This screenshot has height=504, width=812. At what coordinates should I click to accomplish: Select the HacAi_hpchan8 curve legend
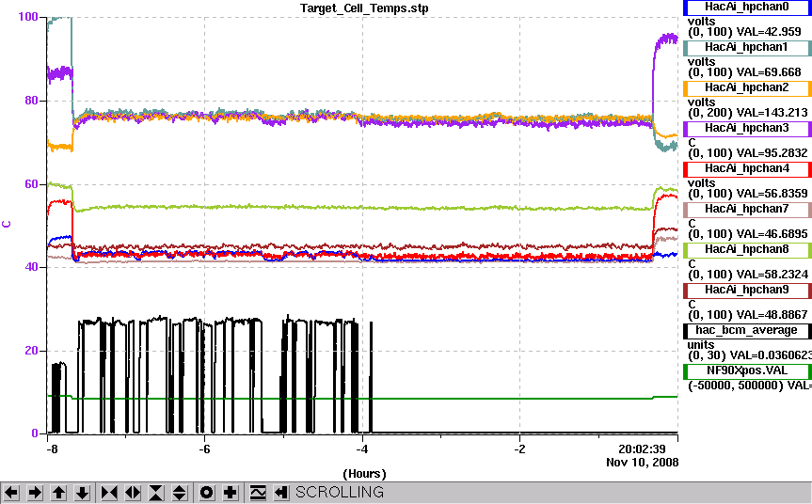click(x=747, y=249)
